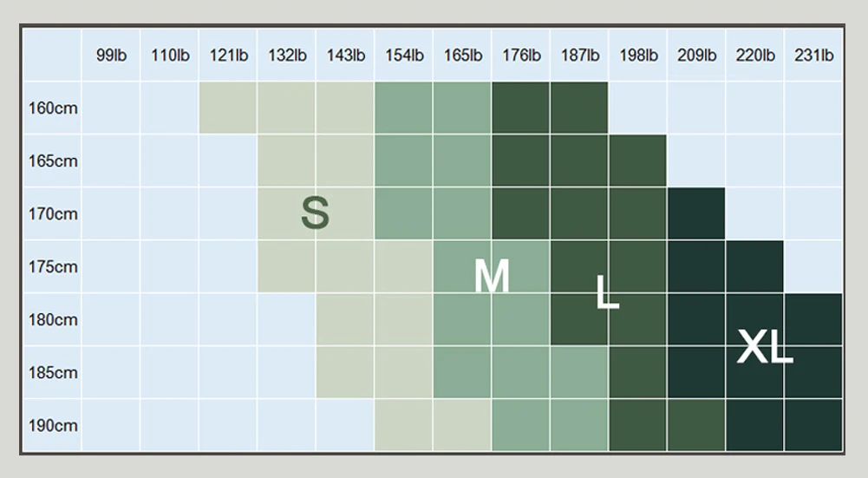Select the 190cm height label
This screenshot has height=478, width=868.
point(54,426)
